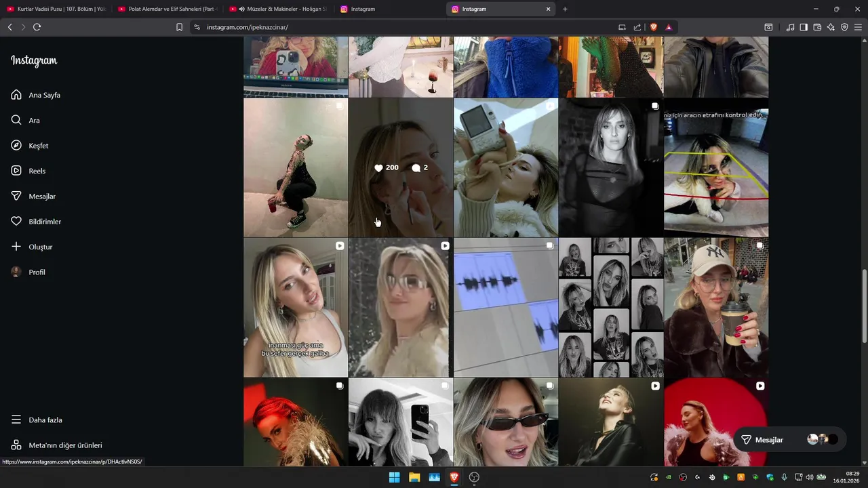Click the taskbar volume icon

(x=809, y=477)
